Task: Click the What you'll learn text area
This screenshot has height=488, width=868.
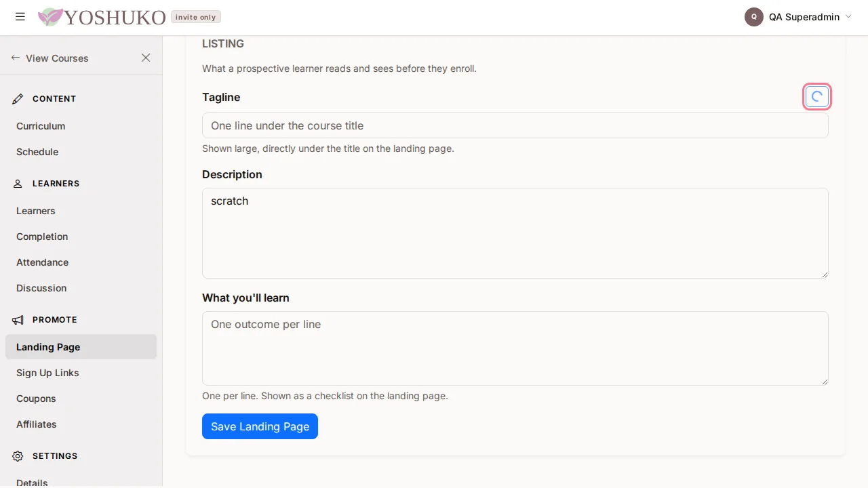Action: point(515,348)
